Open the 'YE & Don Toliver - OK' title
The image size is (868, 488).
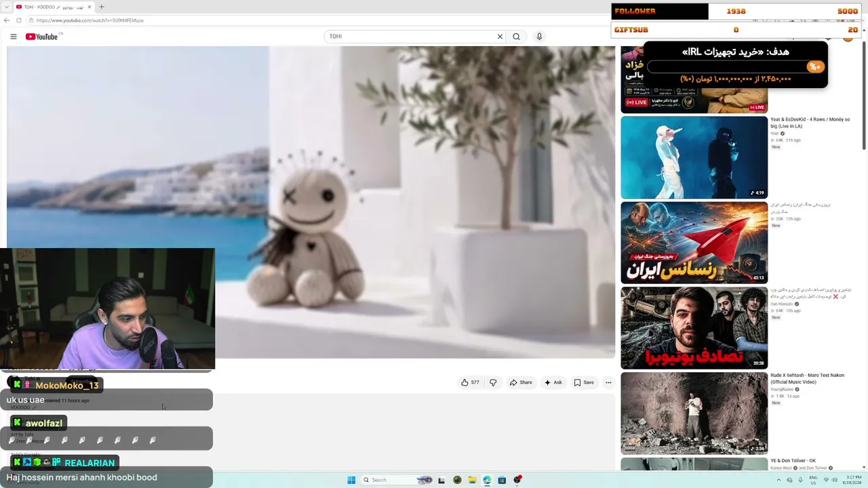click(793, 461)
